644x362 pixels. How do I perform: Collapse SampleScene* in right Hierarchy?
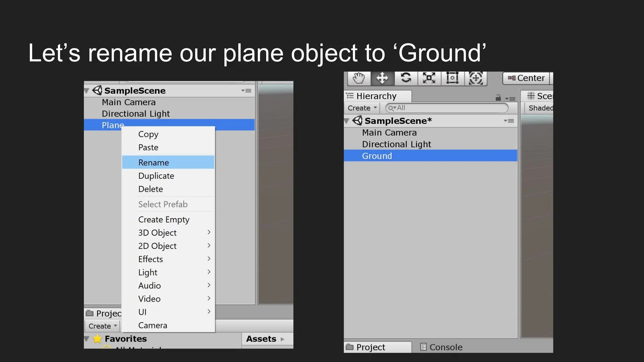click(347, 121)
